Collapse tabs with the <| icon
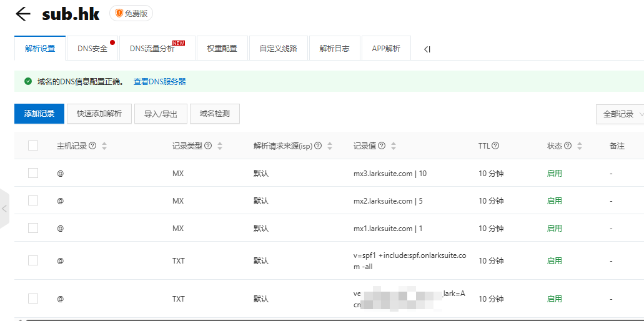644x321 pixels. (427, 49)
